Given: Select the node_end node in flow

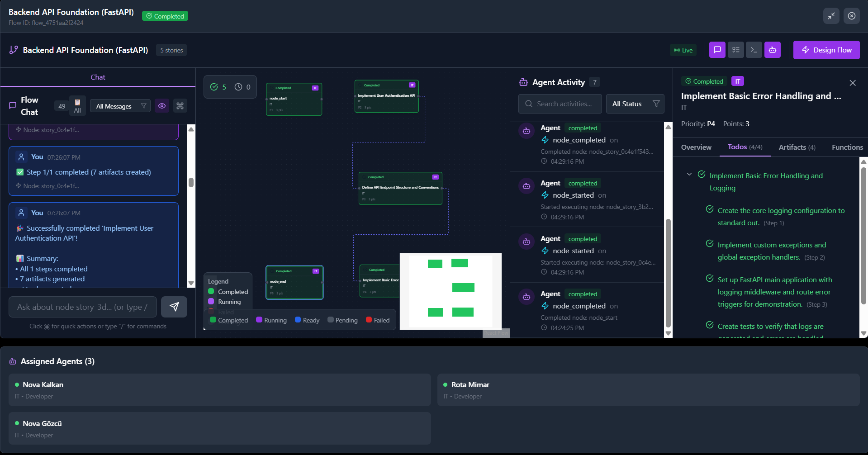Looking at the screenshot, I should [294, 283].
